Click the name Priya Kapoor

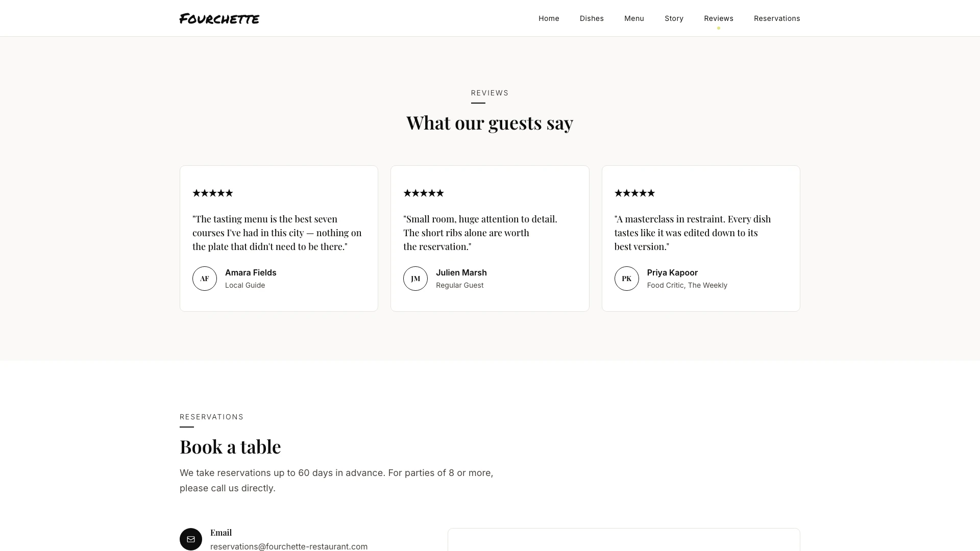tap(672, 272)
